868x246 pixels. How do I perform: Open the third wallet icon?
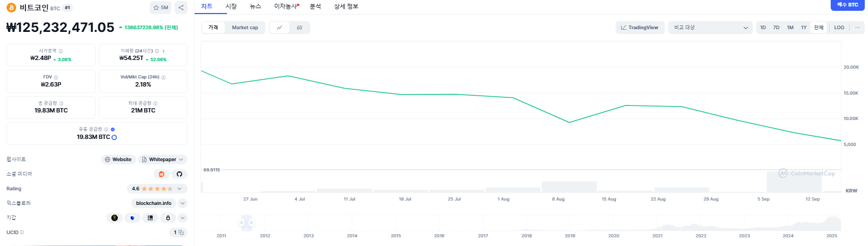click(150, 218)
